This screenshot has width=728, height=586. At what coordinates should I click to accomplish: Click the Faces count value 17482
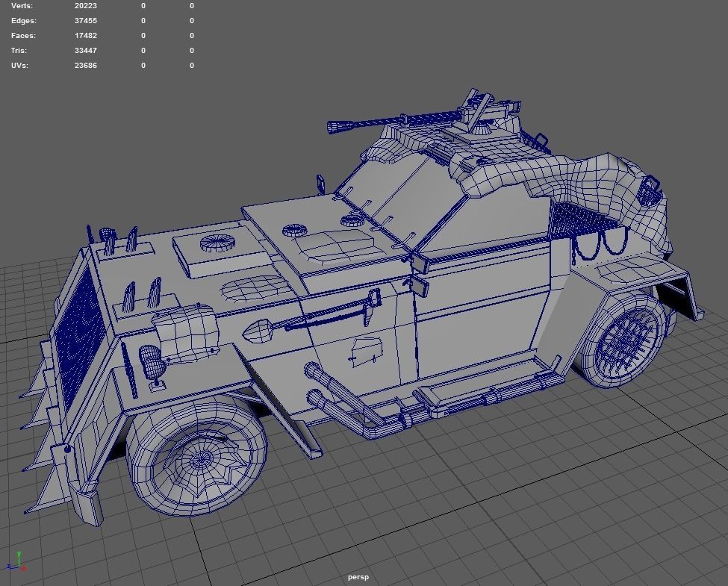[85, 36]
